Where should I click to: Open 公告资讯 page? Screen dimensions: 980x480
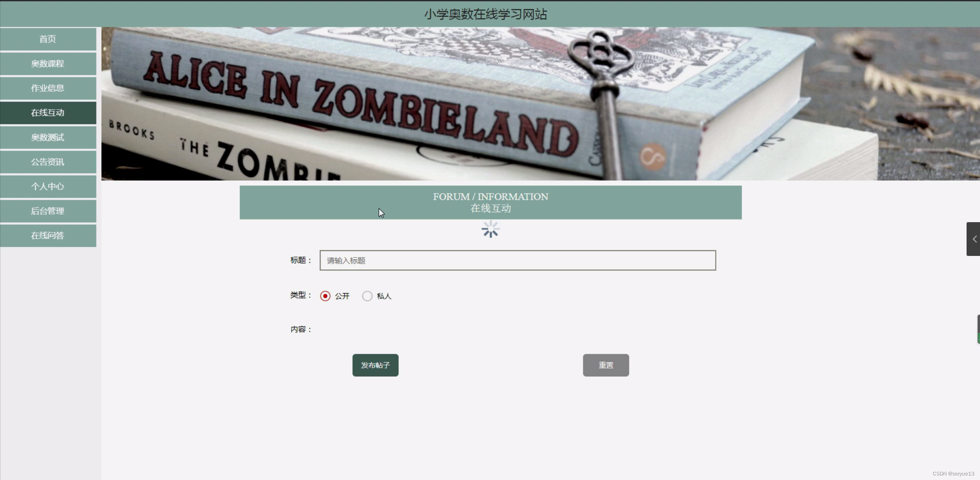pyautogui.click(x=48, y=162)
